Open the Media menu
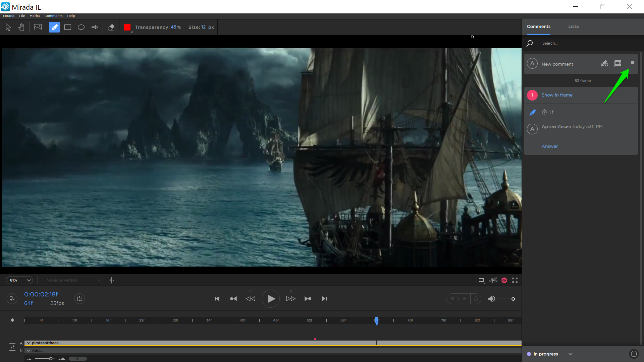The width and height of the screenshot is (644, 362). pos(35,16)
